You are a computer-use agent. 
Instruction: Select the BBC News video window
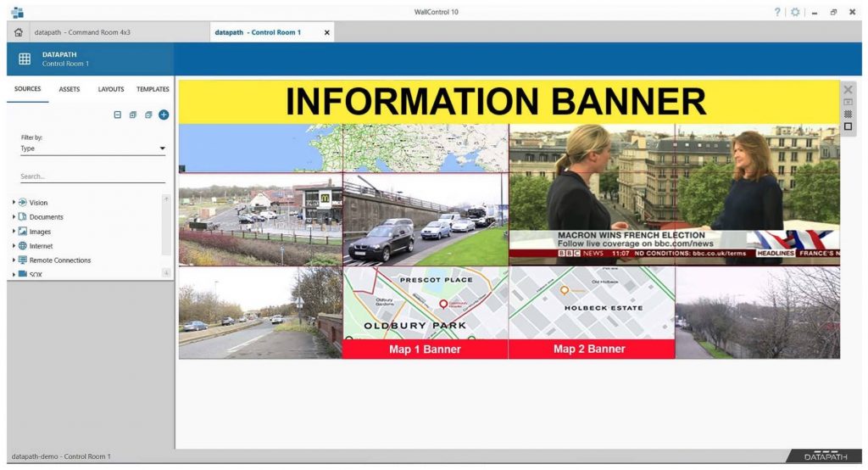pyautogui.click(x=674, y=194)
